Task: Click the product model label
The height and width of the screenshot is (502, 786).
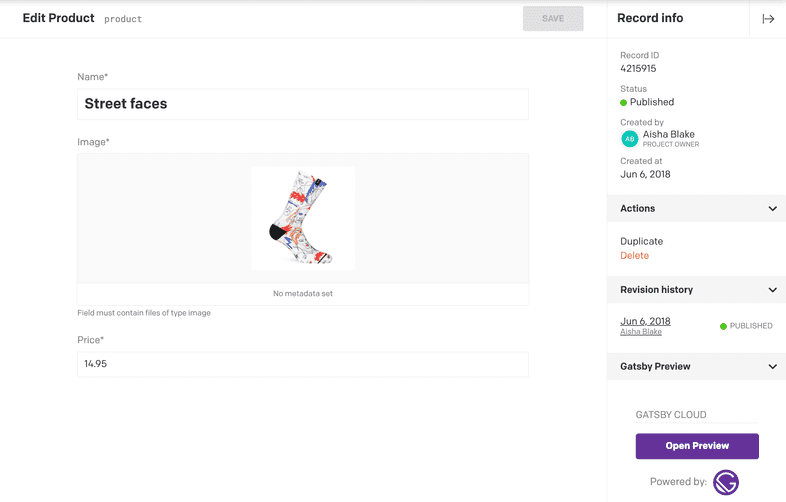Action: [123, 19]
